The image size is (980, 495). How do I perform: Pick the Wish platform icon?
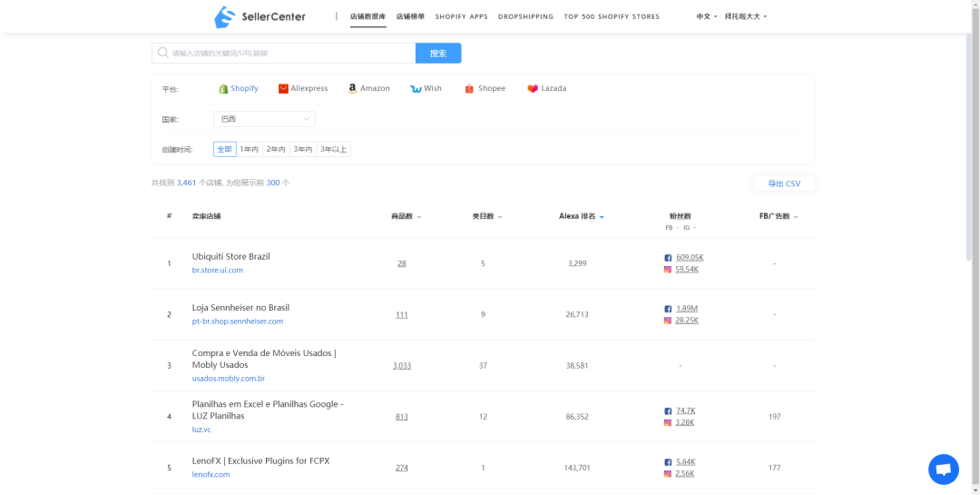point(416,89)
